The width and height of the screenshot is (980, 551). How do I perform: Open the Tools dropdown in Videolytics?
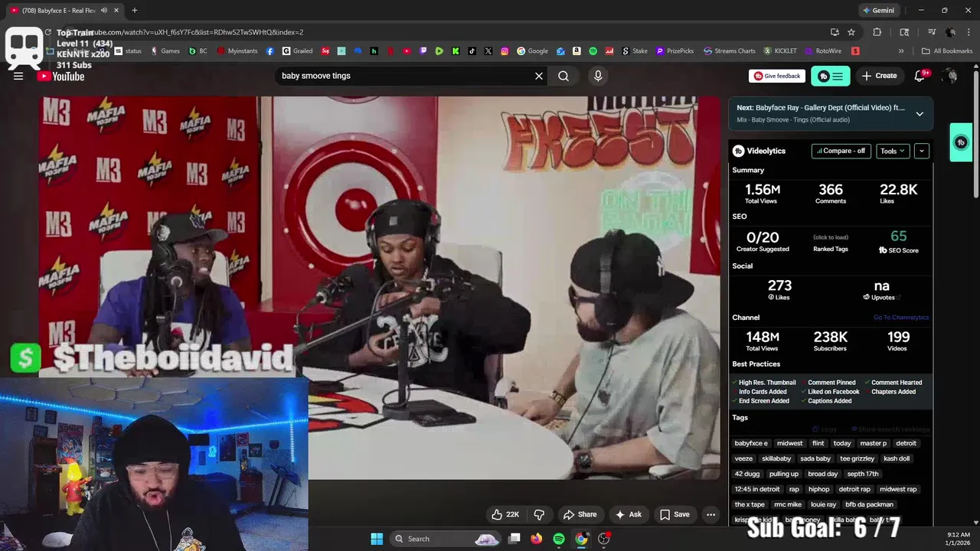pyautogui.click(x=893, y=151)
